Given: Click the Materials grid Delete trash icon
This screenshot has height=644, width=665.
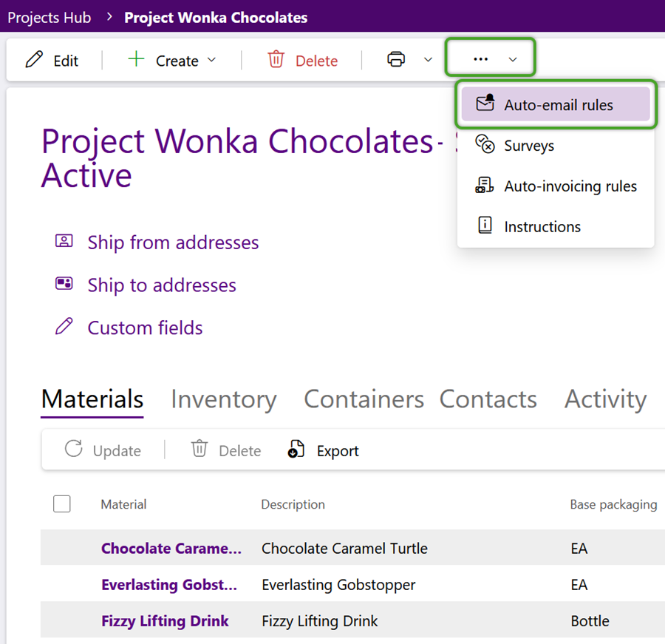Looking at the screenshot, I should click(x=199, y=449).
